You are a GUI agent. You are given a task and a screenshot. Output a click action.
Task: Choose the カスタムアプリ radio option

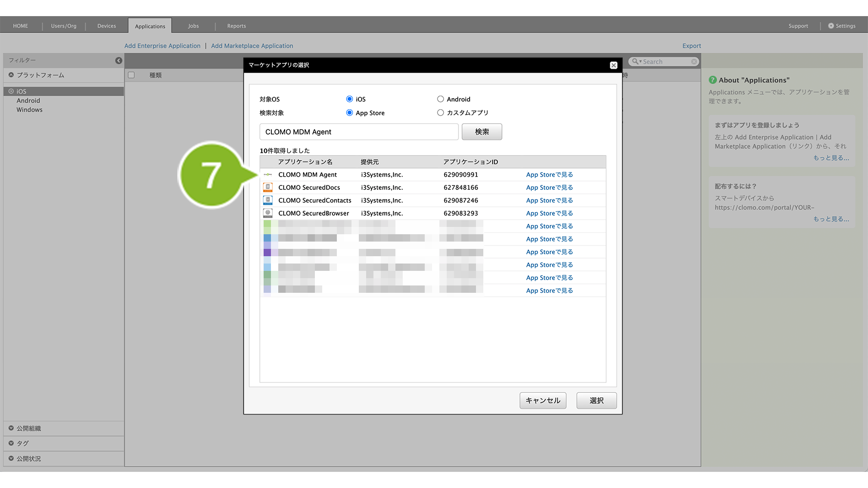click(x=440, y=113)
